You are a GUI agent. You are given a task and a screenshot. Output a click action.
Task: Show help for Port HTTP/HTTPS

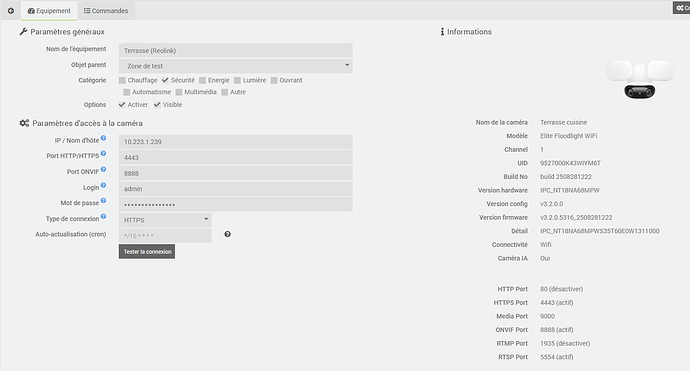tap(103, 153)
